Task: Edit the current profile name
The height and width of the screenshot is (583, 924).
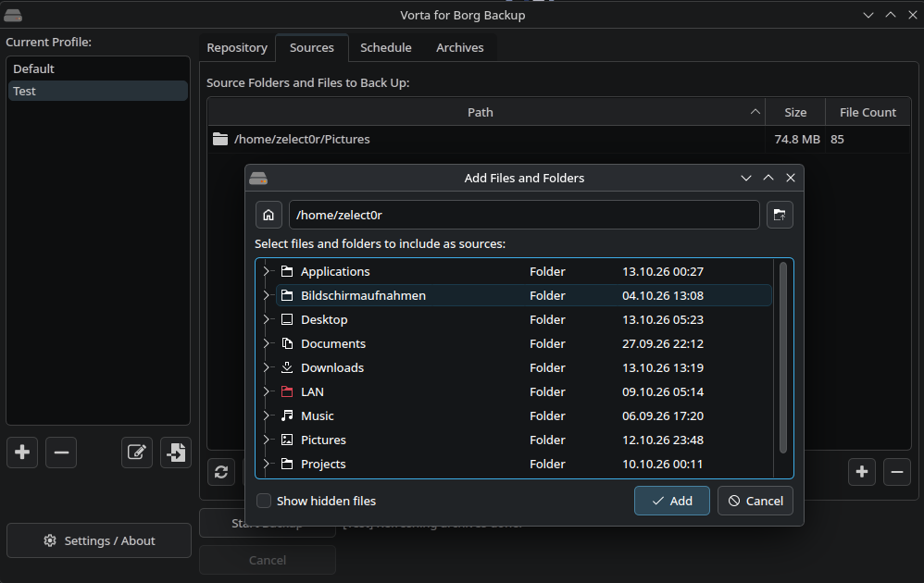Action: tap(137, 453)
